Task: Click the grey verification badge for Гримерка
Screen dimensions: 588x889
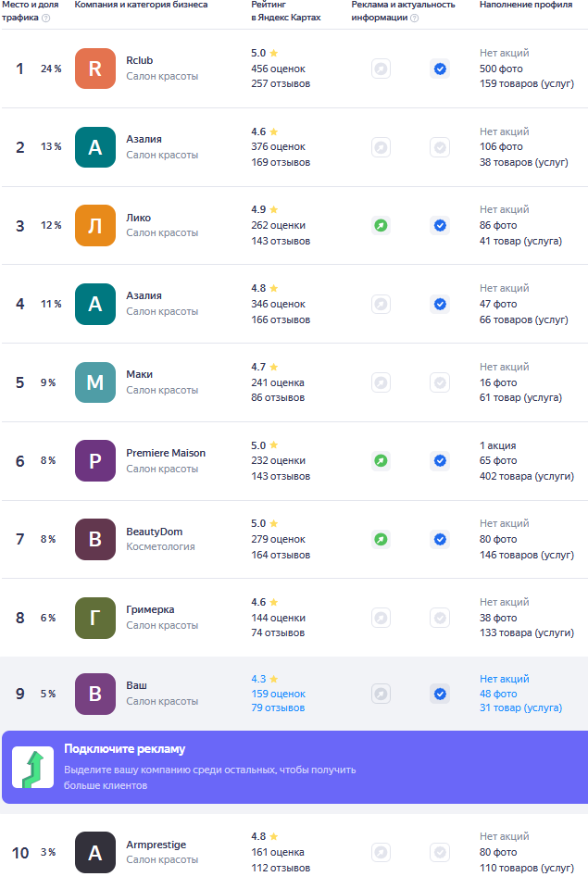Action: tap(440, 618)
